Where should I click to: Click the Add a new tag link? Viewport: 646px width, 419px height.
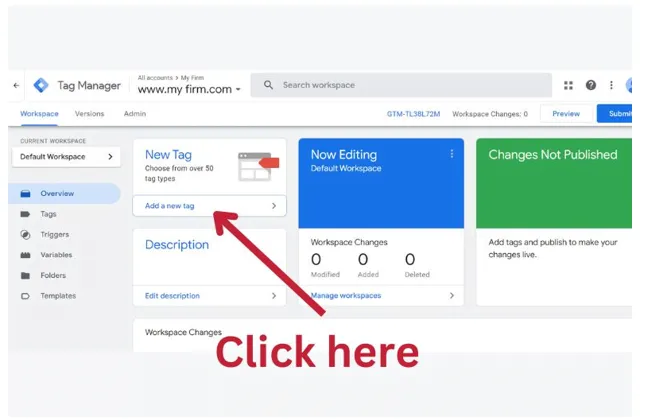169,206
